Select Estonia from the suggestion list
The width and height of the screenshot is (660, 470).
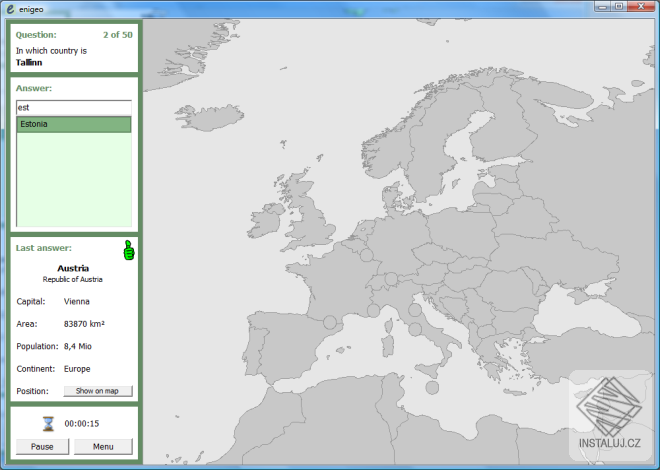pos(74,125)
